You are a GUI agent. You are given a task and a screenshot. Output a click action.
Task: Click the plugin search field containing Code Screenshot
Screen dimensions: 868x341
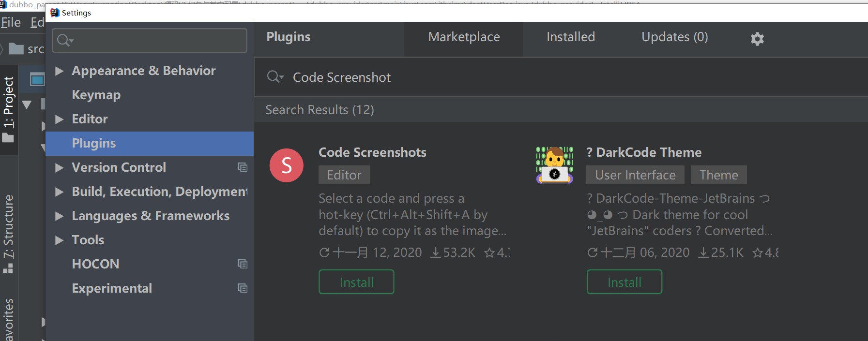click(561, 77)
